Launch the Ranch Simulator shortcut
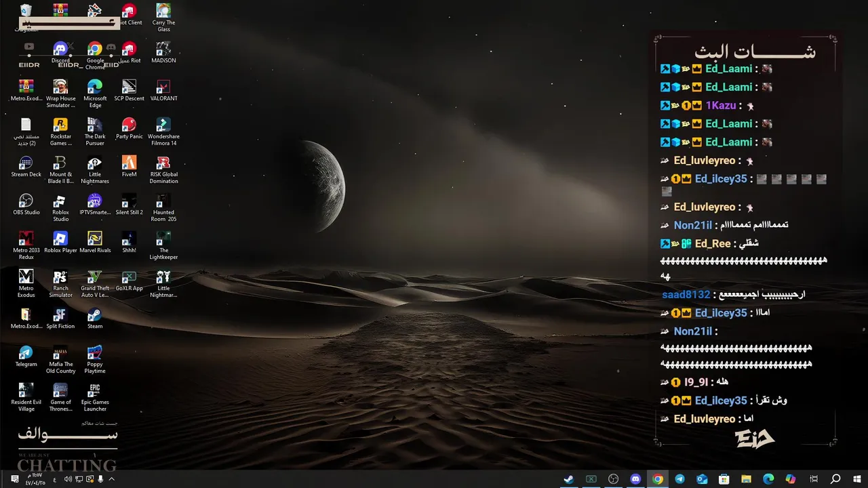This screenshot has height=488, width=868. pyautogui.click(x=60, y=283)
